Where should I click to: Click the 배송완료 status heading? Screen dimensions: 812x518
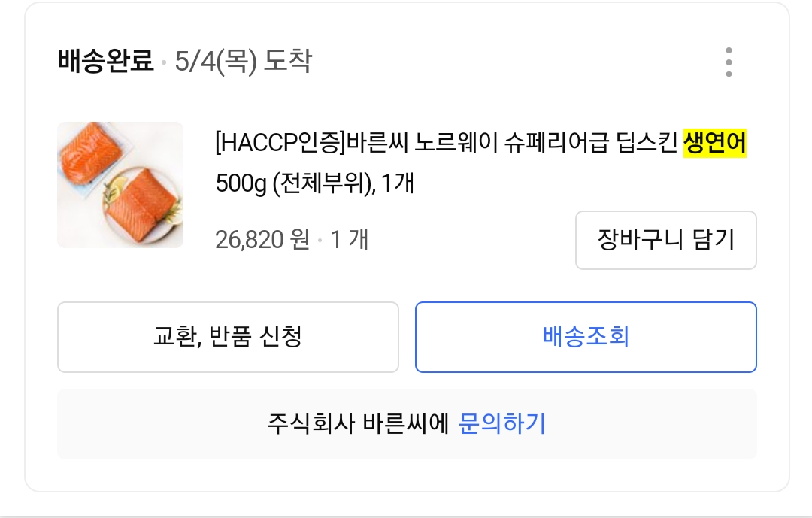pos(105,61)
